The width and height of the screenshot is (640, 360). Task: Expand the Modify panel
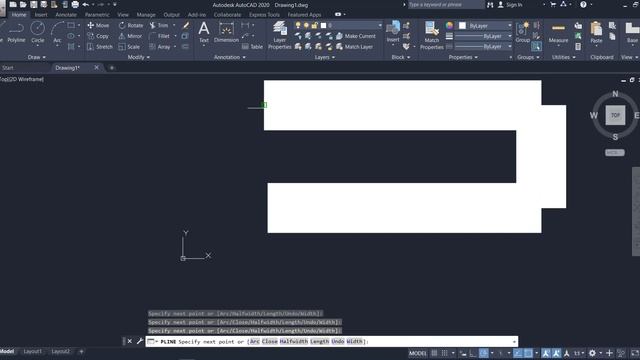click(x=138, y=57)
